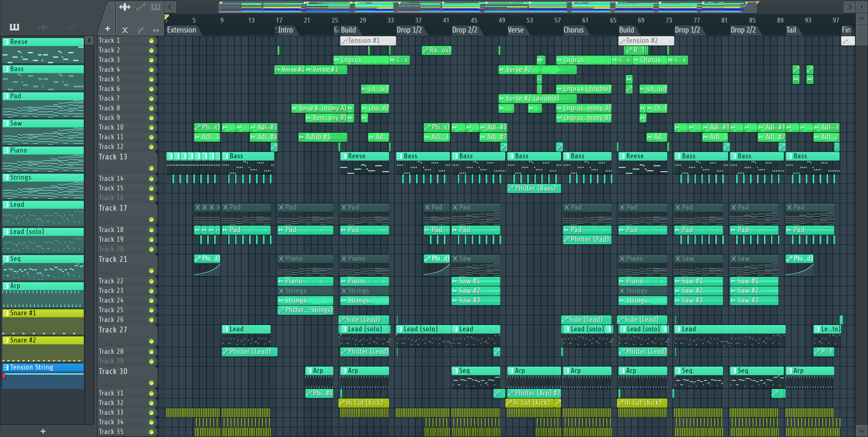
Task: Select the Snare #1 pattern in picker
Action: (x=43, y=322)
